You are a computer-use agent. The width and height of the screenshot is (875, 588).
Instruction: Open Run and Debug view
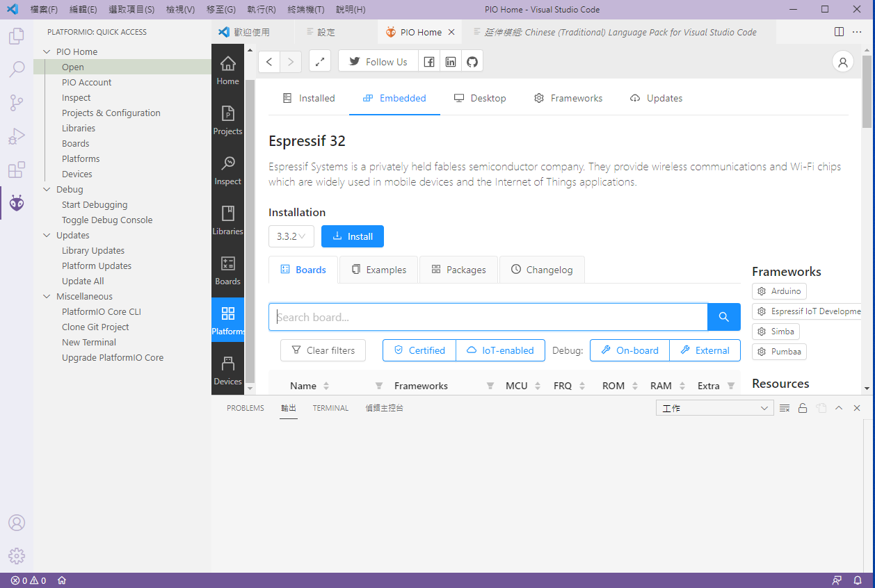click(17, 136)
